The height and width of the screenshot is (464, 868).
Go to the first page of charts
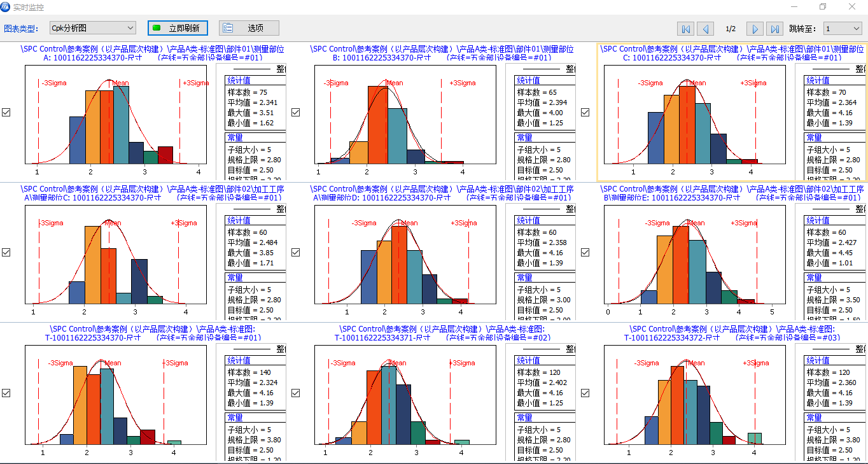[686, 29]
